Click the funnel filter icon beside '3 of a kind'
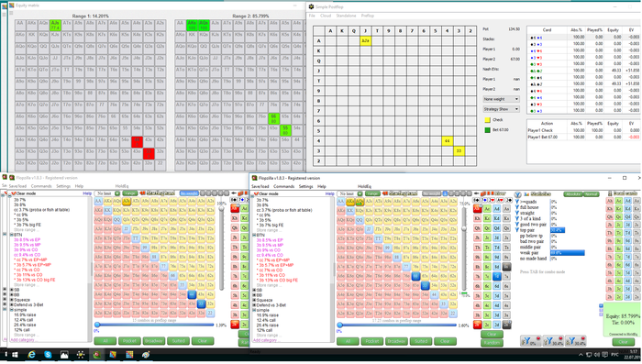This screenshot has width=642, height=364. click(517, 218)
